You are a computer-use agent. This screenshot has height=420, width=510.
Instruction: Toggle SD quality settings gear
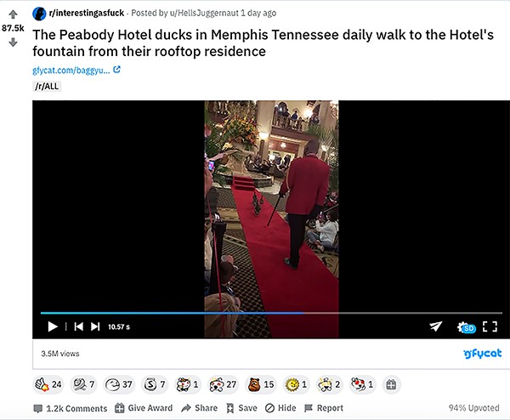pyautogui.click(x=466, y=327)
